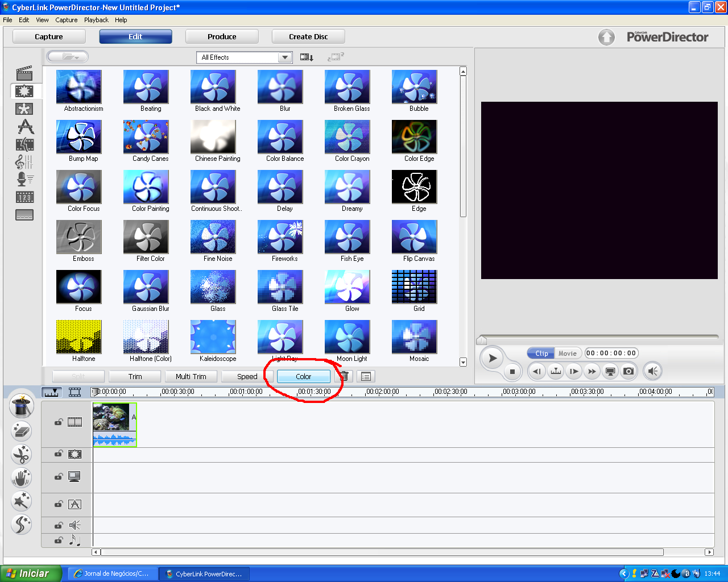Click the add-to-timeline filmstrip arrow icon

307,57
